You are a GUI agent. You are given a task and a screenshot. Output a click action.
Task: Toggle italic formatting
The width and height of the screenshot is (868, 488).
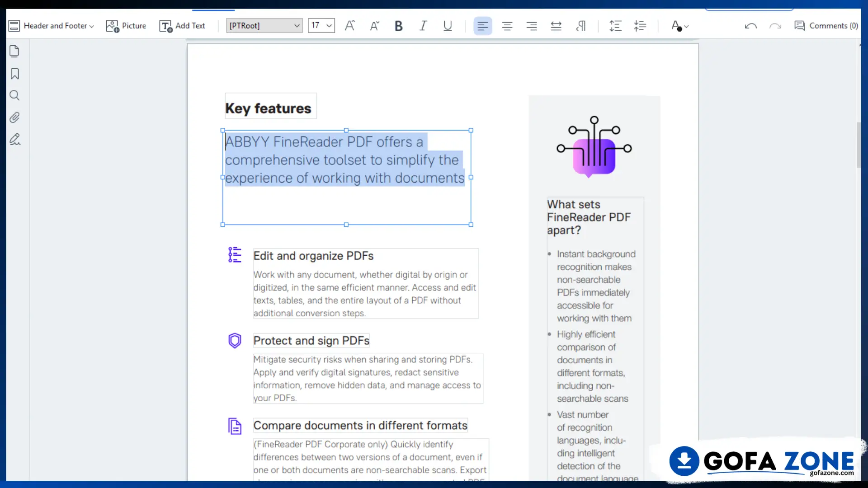[423, 26]
